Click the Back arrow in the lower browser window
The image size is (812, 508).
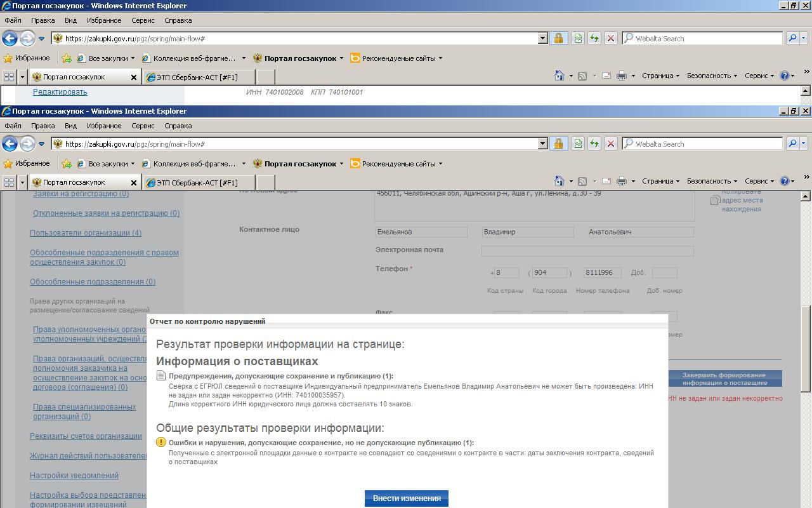point(10,144)
